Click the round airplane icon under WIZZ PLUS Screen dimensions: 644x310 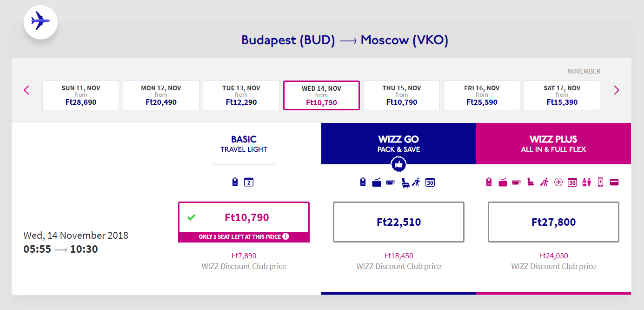[x=558, y=182]
